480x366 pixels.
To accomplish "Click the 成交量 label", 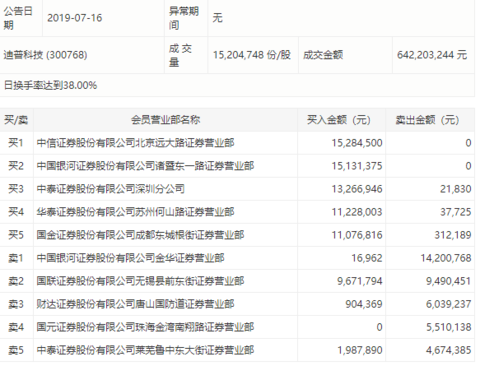I will [x=180, y=55].
